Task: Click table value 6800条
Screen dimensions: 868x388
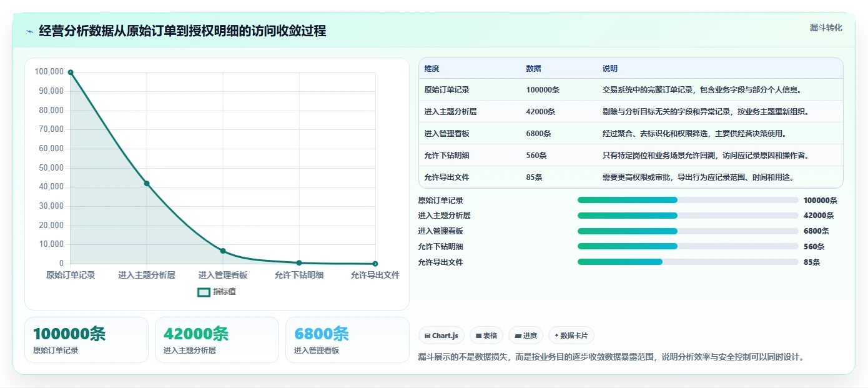Action: pyautogui.click(x=538, y=134)
